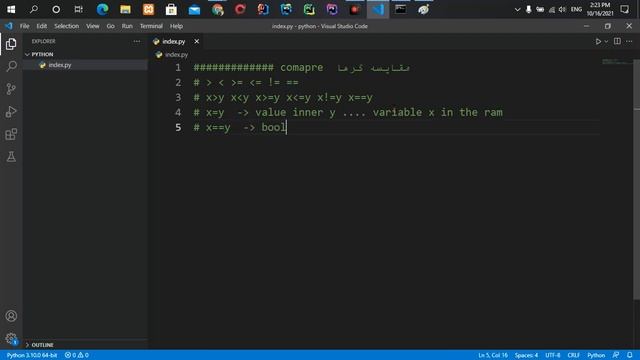The height and width of the screenshot is (360, 640).
Task: Click the editor minimap
Action: point(616,62)
